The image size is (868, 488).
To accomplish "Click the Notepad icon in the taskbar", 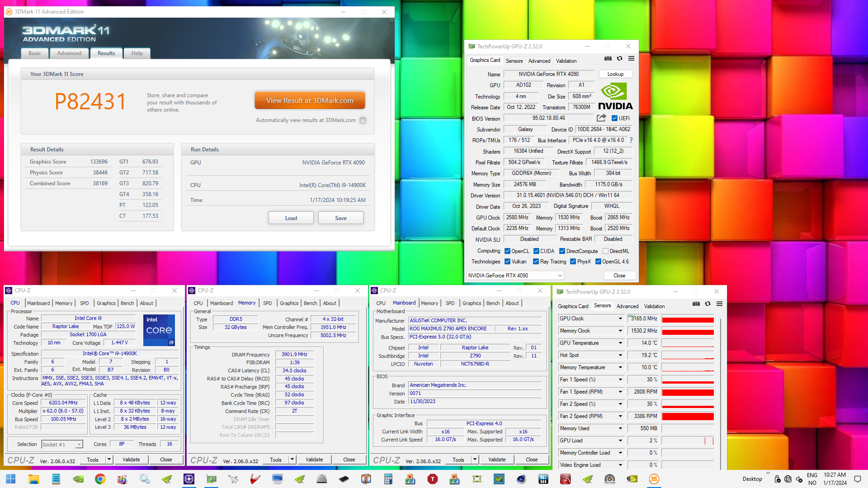I will (56, 479).
